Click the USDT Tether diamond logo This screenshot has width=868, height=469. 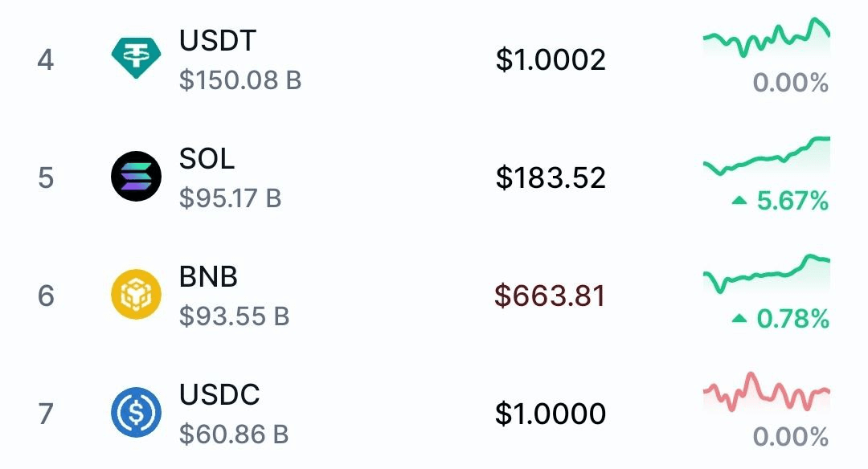[136, 58]
